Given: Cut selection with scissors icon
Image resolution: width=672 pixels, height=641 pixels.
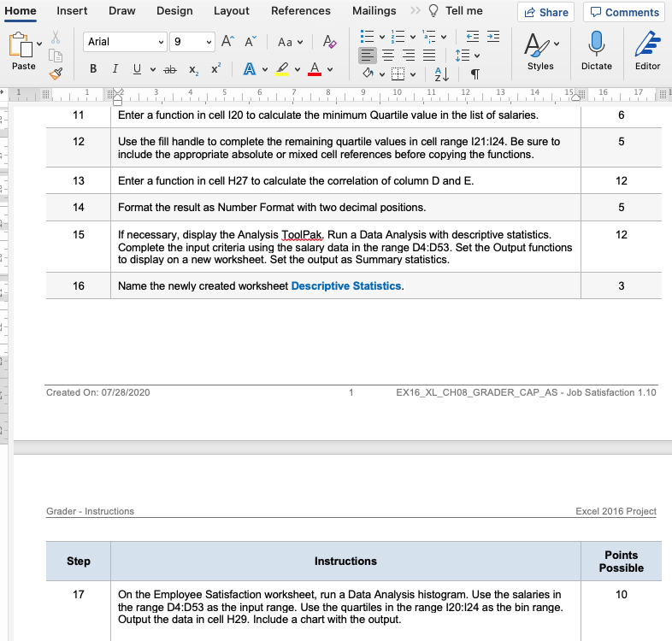Looking at the screenshot, I should [x=56, y=38].
